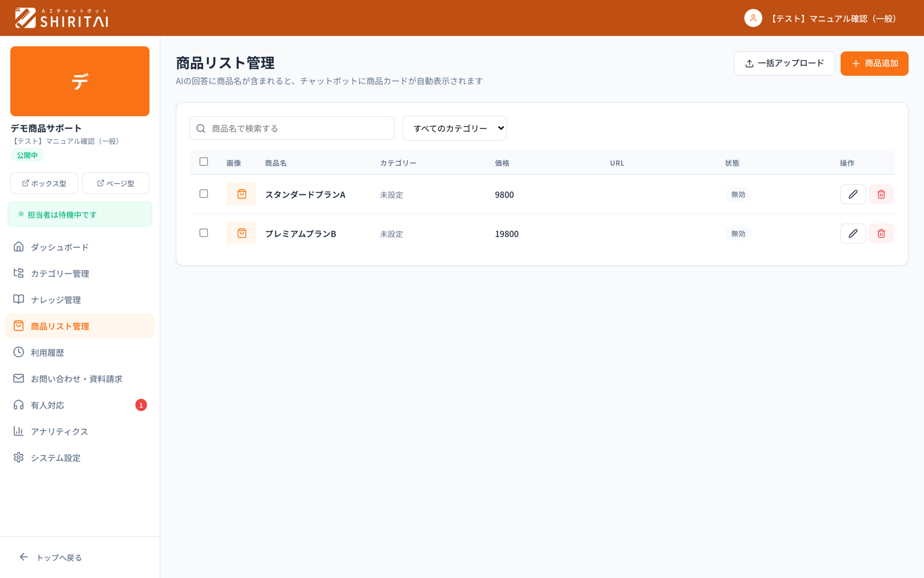
Task: Open the user profile avatar icon
Action: (753, 18)
